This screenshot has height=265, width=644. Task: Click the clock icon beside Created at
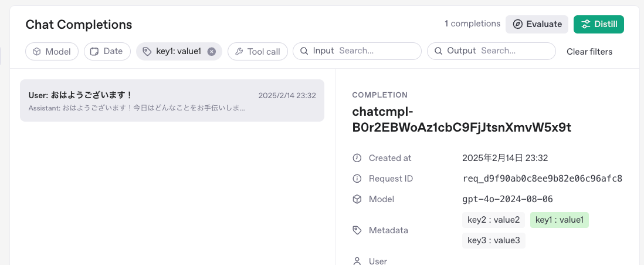(357, 158)
